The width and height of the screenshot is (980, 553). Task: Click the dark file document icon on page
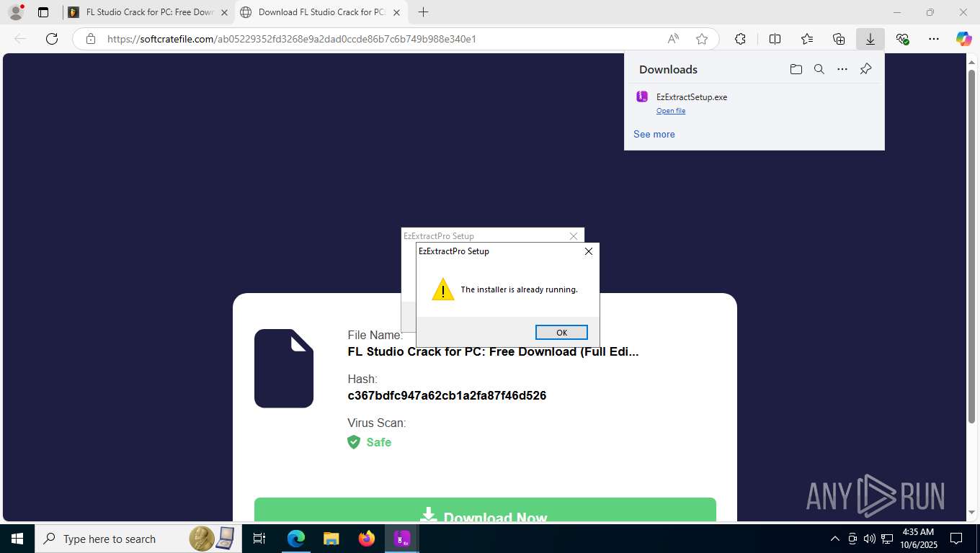(x=284, y=369)
